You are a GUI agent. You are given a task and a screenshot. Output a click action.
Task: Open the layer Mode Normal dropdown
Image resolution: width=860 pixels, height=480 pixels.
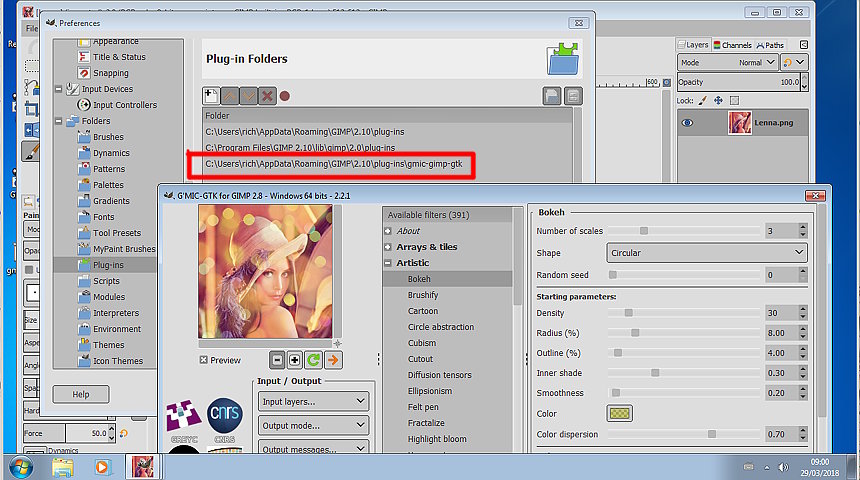tap(727, 63)
